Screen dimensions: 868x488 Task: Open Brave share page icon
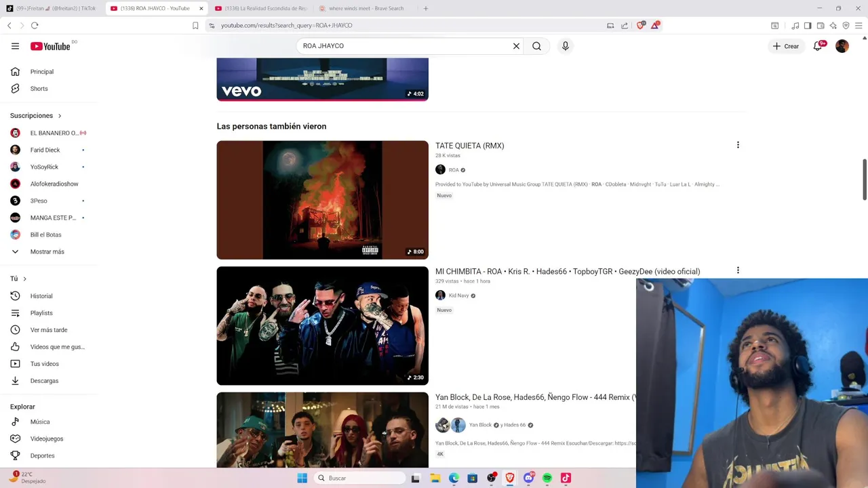coord(625,25)
